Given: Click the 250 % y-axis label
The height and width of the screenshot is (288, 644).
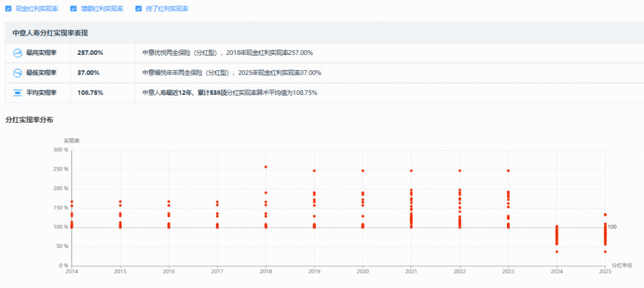Looking at the screenshot, I should point(61,169).
